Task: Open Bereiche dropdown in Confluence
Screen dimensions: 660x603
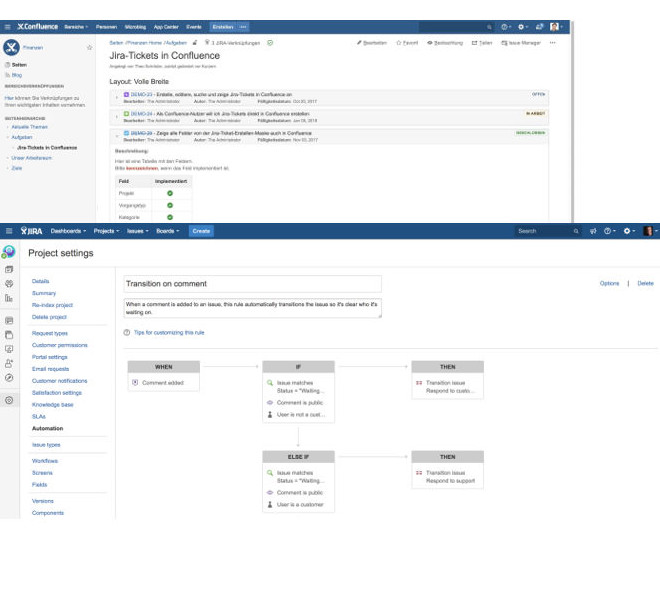Action: 76,27
